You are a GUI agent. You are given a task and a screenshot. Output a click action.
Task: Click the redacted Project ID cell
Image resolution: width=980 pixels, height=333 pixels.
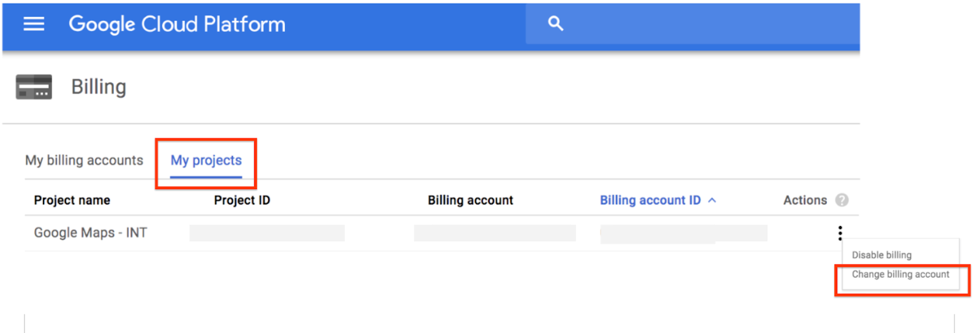[267, 233]
